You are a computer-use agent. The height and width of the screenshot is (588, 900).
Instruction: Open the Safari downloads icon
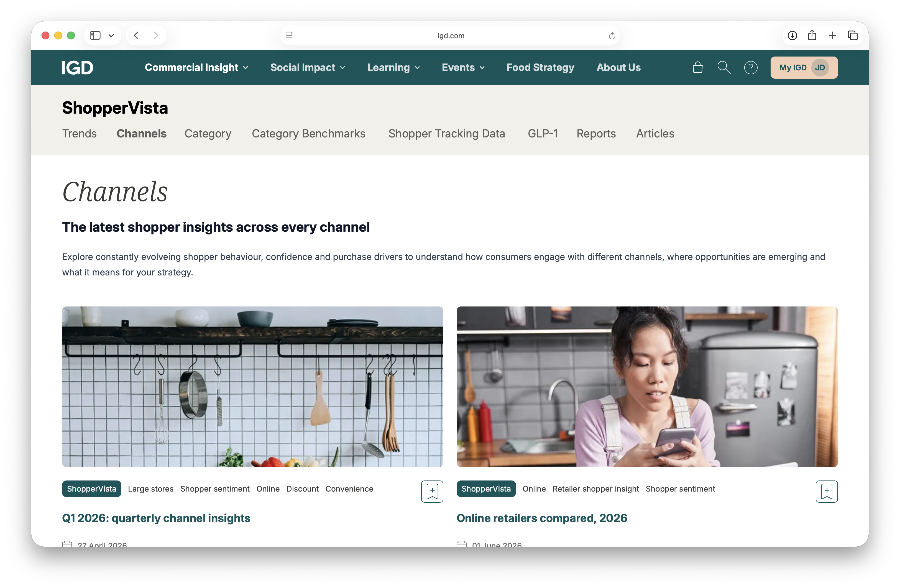792,35
